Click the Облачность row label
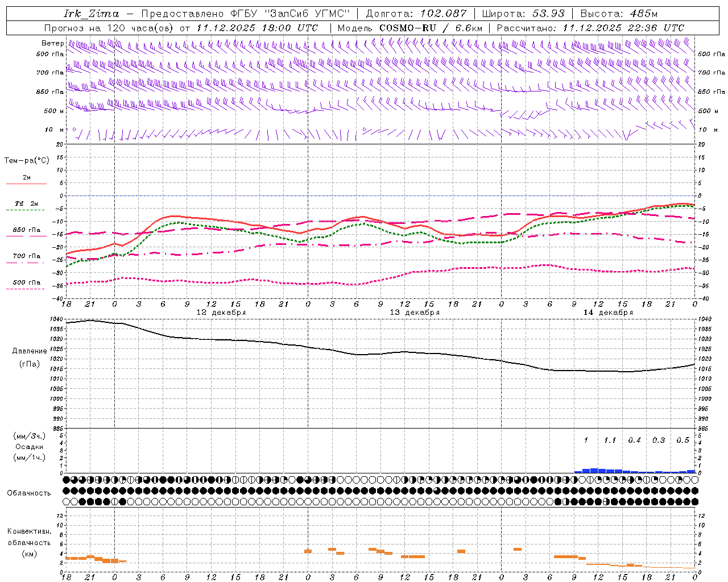The width and height of the screenshot is (728, 582). tap(28, 493)
